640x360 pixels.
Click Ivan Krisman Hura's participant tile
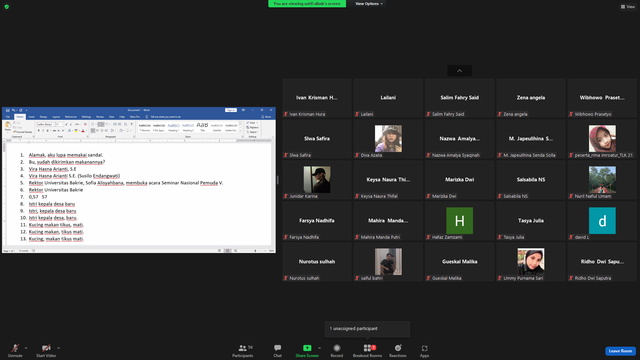point(317,98)
